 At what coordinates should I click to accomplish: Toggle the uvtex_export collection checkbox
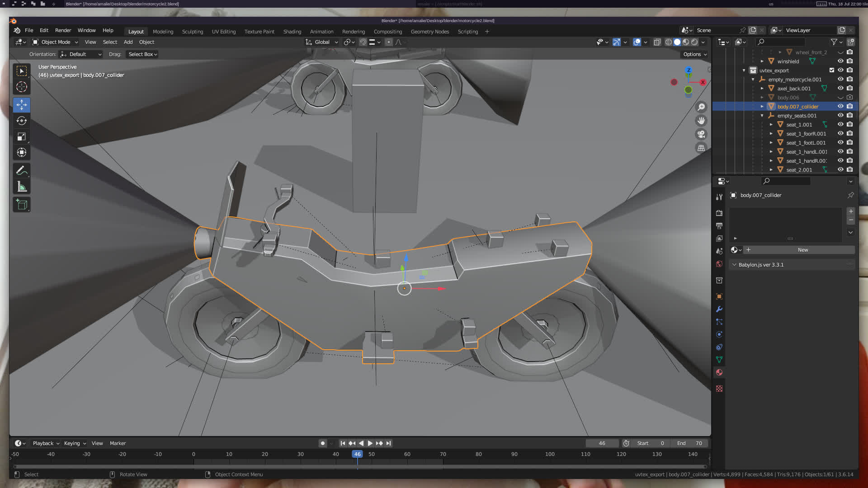831,70
